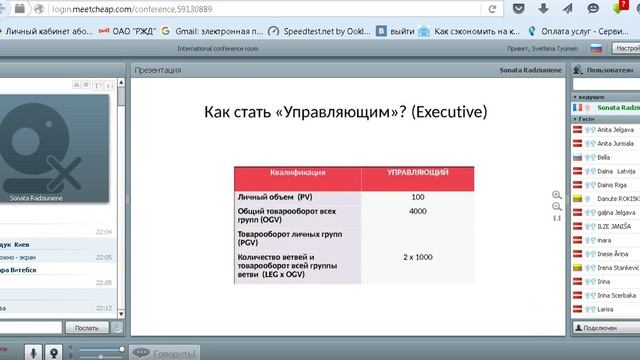Click Sonata Radziuniene name in presentation header
The image size is (640, 360).
531,70
